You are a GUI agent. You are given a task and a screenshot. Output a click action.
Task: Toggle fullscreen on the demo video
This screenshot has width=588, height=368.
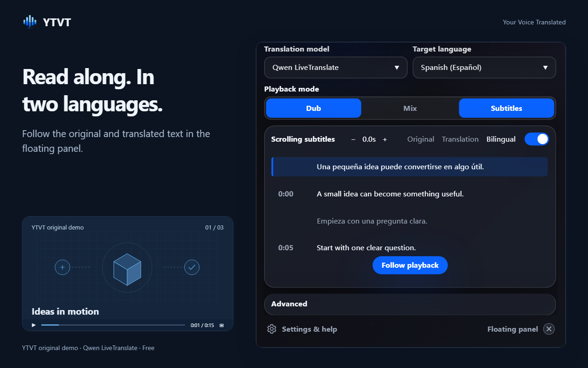point(221,325)
